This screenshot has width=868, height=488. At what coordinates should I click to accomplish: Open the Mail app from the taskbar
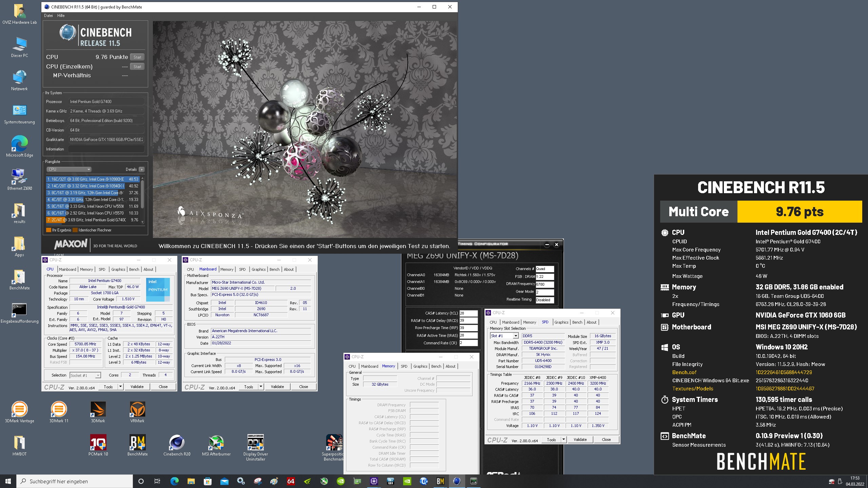point(224,481)
